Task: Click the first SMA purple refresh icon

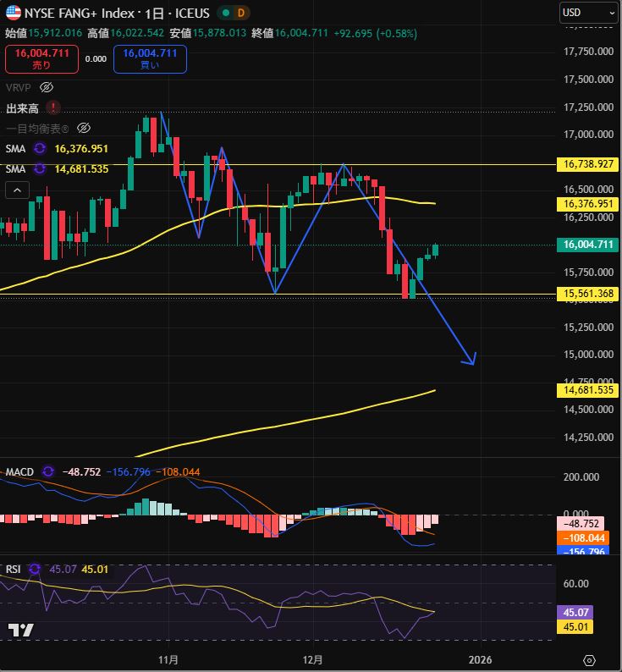Action: point(40,148)
